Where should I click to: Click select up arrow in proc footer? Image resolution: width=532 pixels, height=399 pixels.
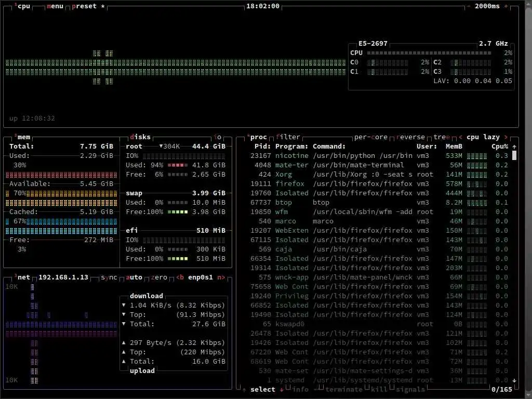point(244,390)
